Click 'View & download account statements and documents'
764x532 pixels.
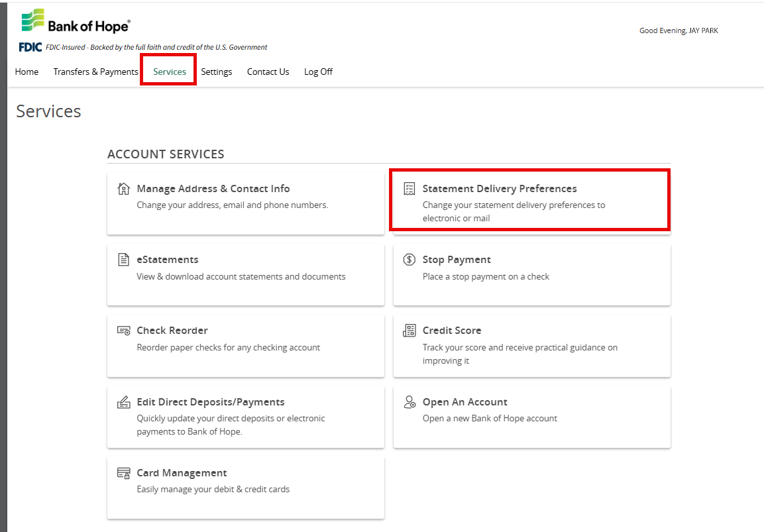(241, 277)
